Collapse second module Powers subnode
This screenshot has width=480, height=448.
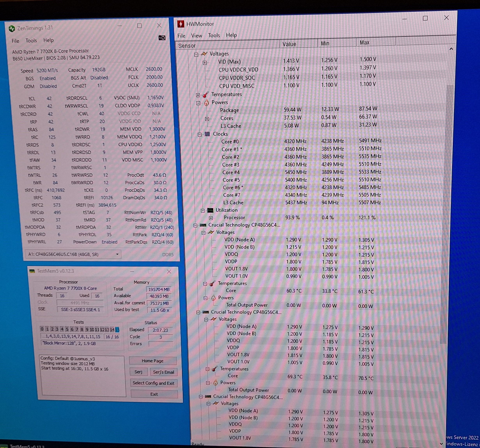click(208, 383)
